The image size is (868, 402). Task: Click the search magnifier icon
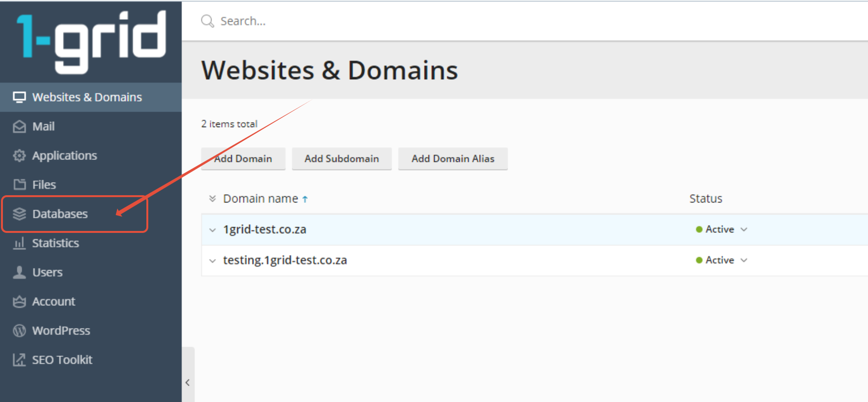(208, 21)
